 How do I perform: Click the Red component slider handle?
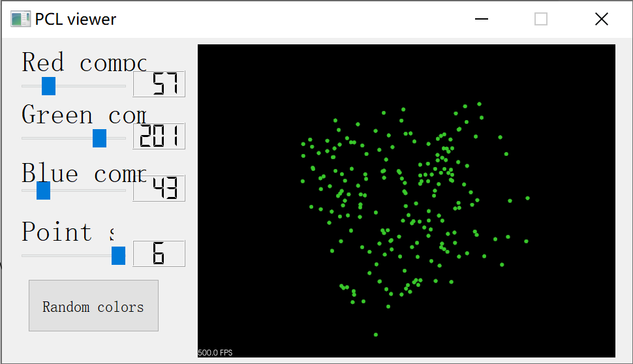(48, 86)
